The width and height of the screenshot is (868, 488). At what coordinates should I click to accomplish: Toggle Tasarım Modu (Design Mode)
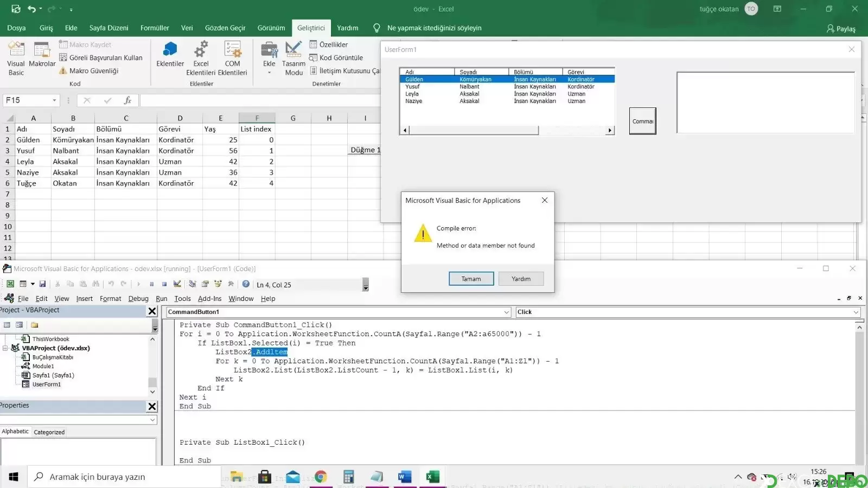coord(293,59)
